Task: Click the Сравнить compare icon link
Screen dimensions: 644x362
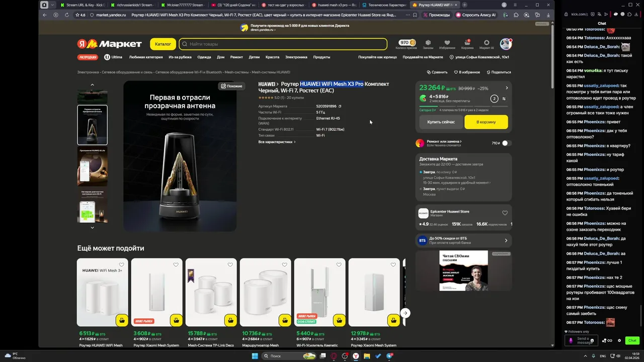Action: tap(437, 72)
